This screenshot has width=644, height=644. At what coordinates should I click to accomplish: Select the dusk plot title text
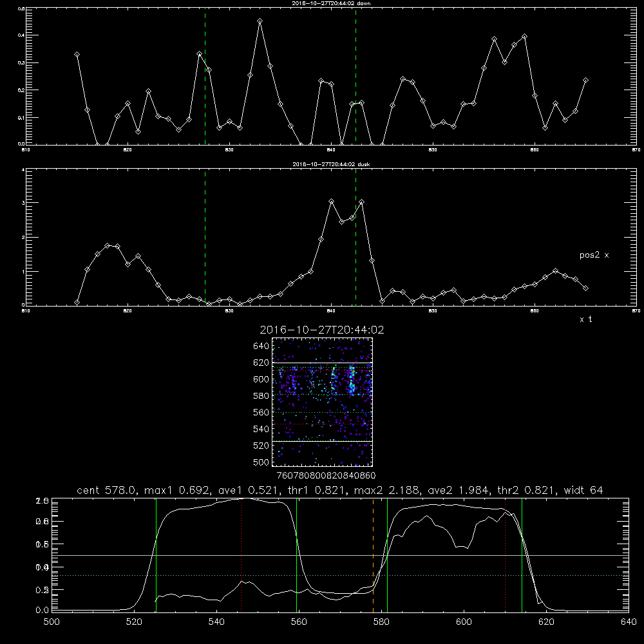pyautogui.click(x=331, y=164)
